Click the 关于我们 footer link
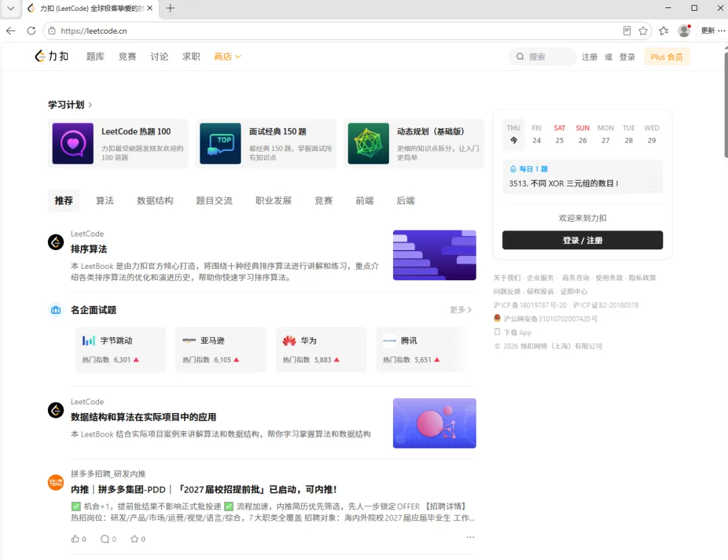 (507, 278)
